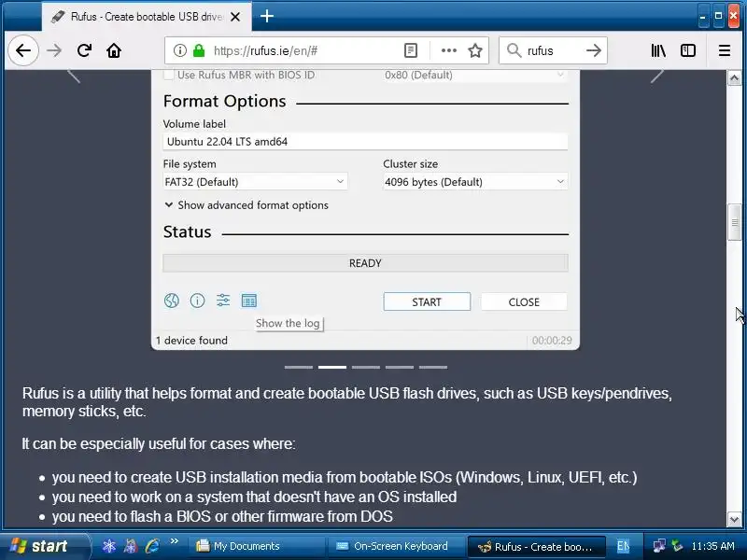Select the fourth carousel indicator
This screenshot has height=560, width=747.
tap(400, 367)
